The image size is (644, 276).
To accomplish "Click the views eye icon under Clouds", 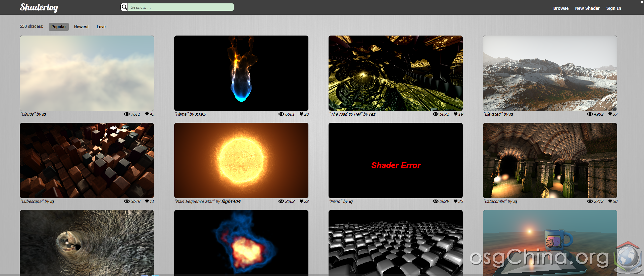I will click(x=127, y=114).
